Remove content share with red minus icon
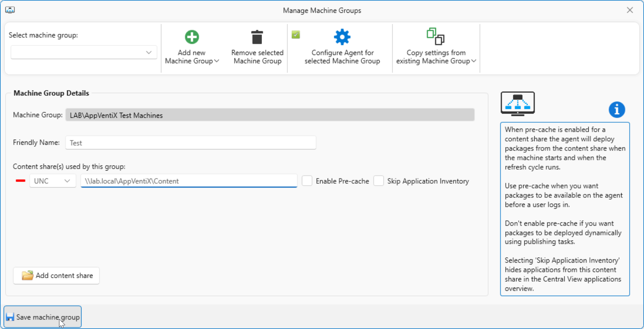644x329 pixels. 20,181
